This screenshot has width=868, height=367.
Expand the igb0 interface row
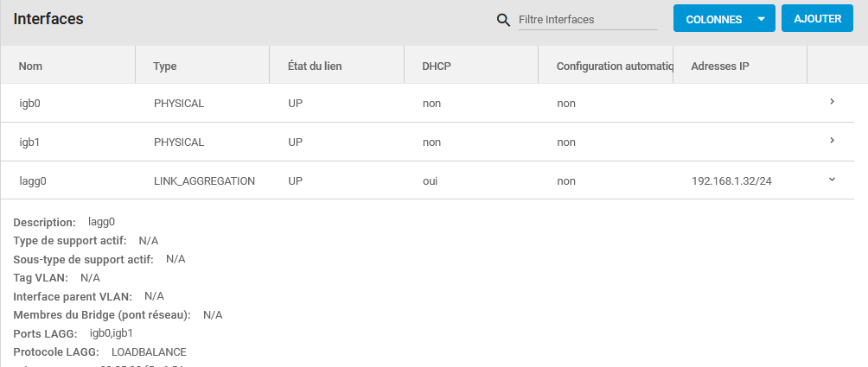(x=832, y=102)
